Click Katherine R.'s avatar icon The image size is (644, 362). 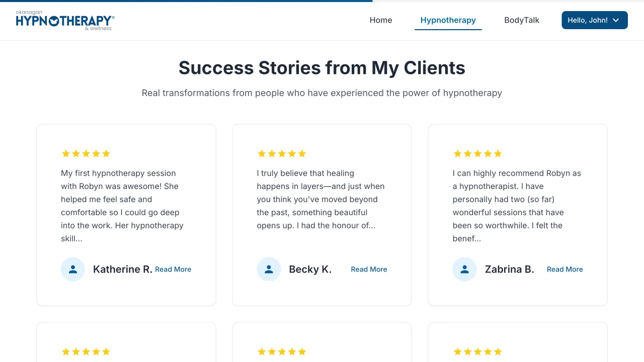tap(73, 269)
